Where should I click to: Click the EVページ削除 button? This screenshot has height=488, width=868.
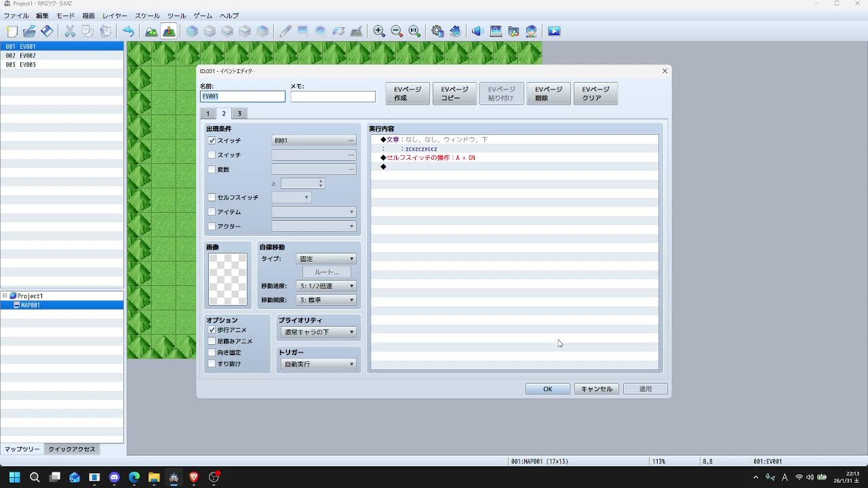pyautogui.click(x=549, y=94)
